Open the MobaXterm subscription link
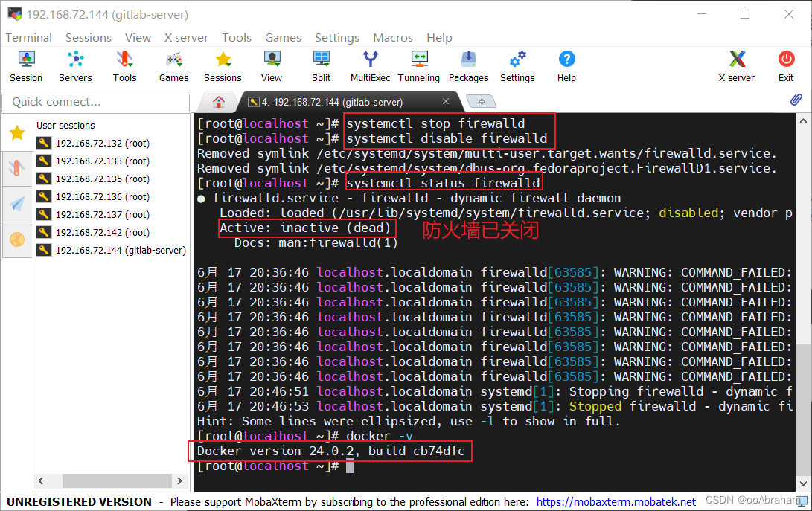 coord(616,501)
